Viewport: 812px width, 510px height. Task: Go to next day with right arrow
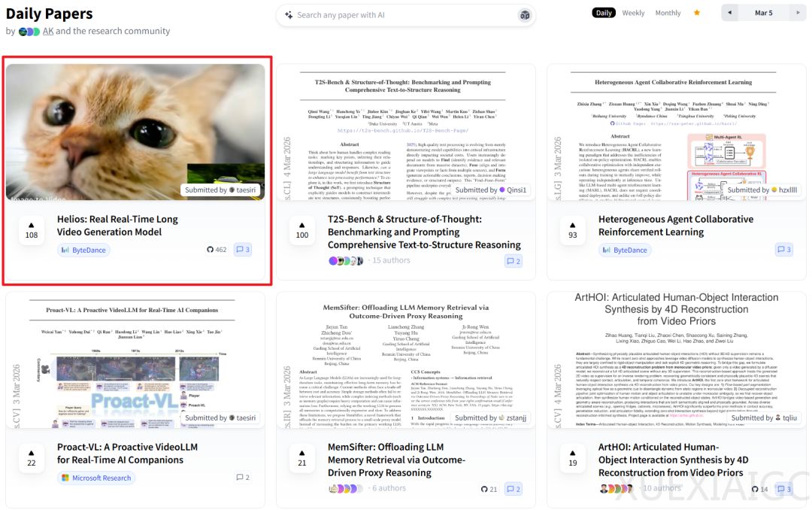click(x=798, y=13)
